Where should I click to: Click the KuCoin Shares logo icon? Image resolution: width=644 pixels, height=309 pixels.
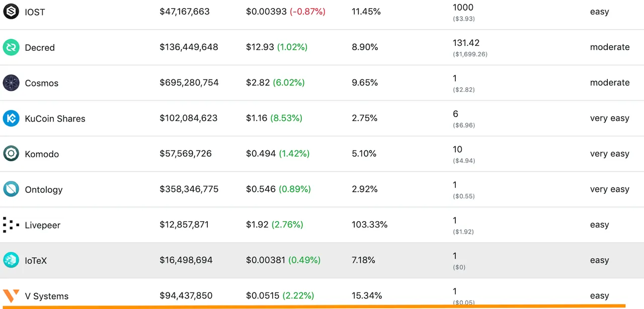click(11, 118)
